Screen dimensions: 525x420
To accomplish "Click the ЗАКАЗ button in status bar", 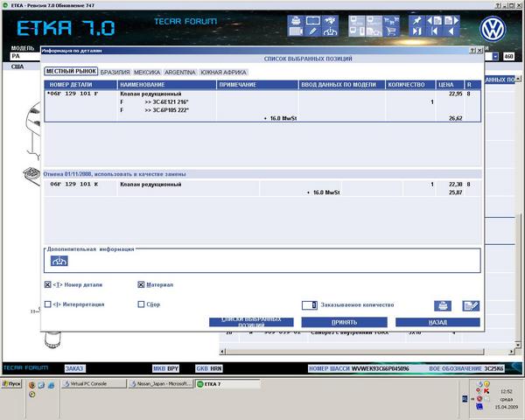I will click(74, 368).
